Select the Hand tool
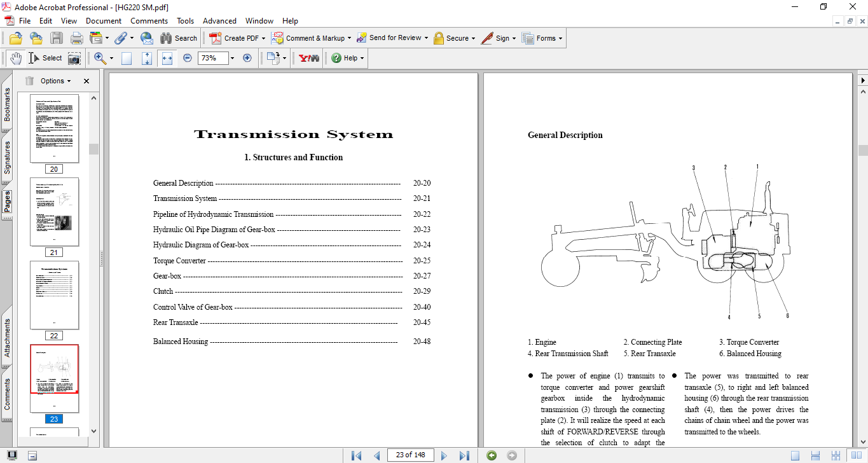This screenshot has width=868, height=463. click(x=16, y=58)
